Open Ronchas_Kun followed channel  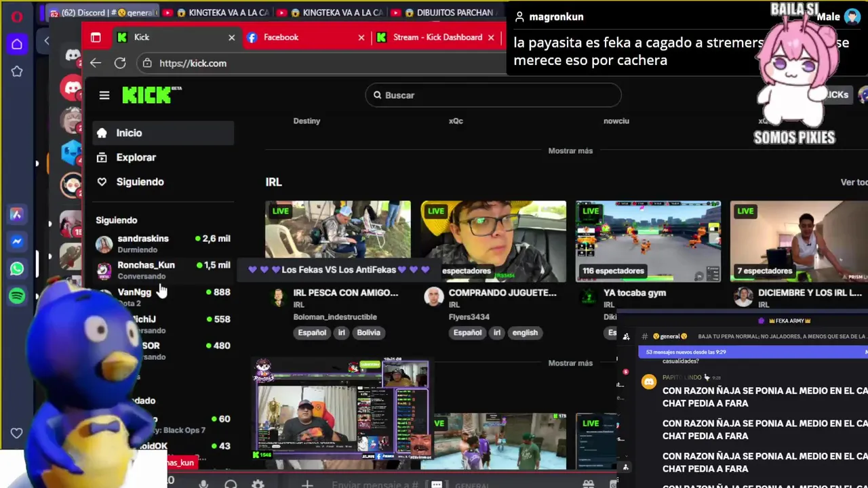pos(163,270)
